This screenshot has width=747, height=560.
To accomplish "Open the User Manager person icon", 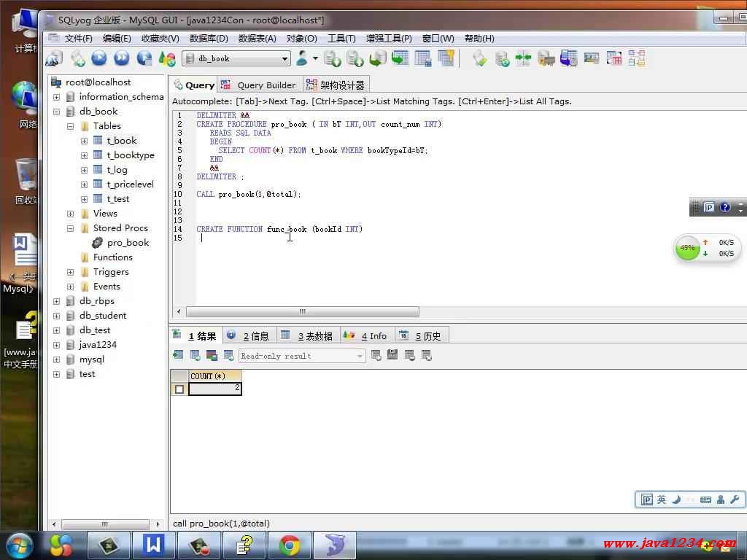I will click(x=301, y=58).
